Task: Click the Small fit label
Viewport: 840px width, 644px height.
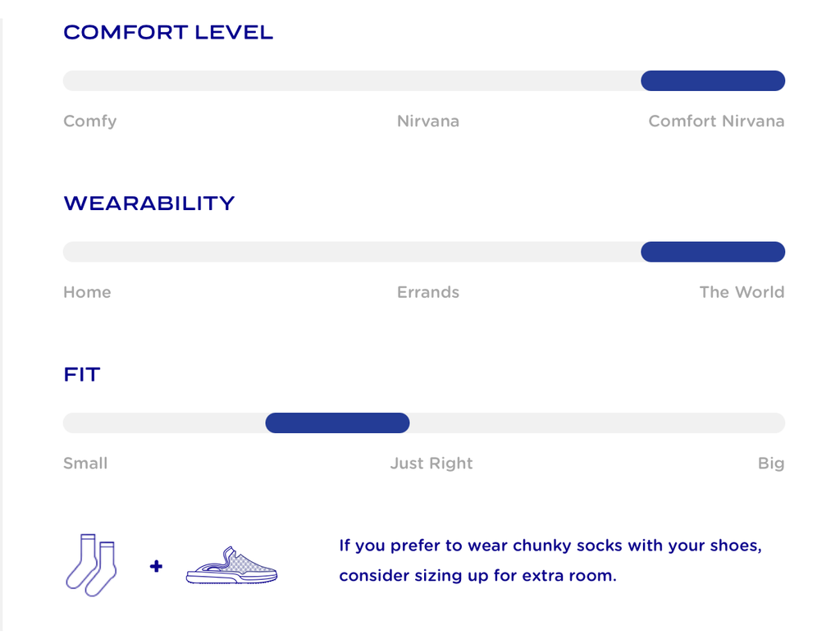Action: [x=85, y=464]
